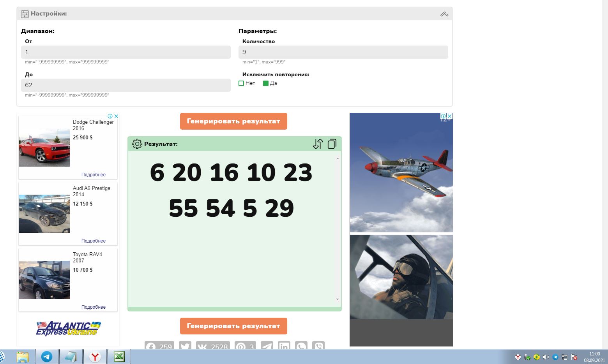Open Telegram from the taskbar

pyautogui.click(x=47, y=357)
